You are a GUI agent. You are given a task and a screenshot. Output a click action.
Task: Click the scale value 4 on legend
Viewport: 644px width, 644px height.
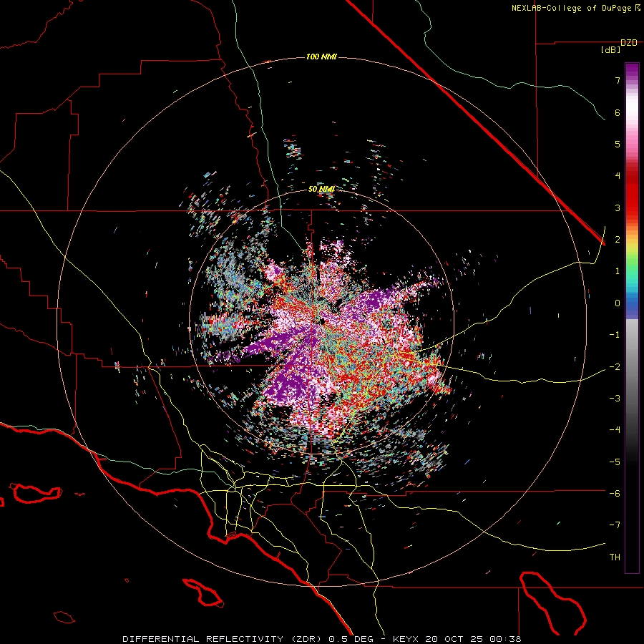tap(618, 176)
